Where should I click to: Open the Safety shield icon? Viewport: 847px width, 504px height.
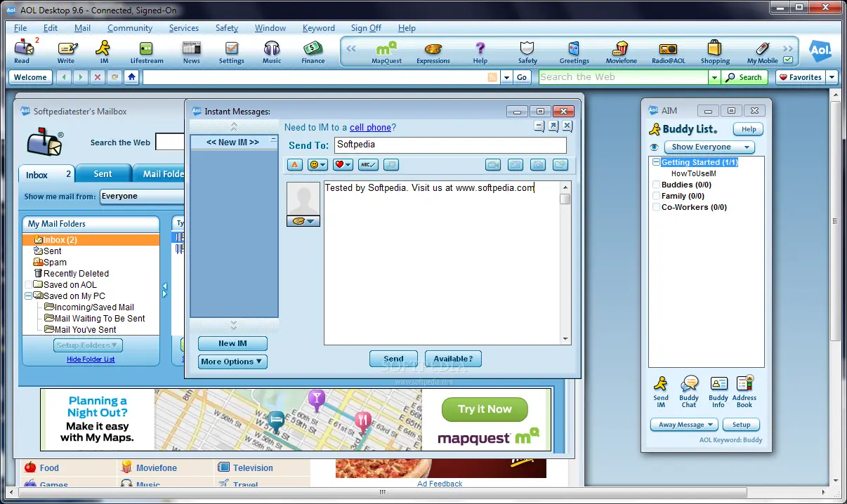[527, 52]
